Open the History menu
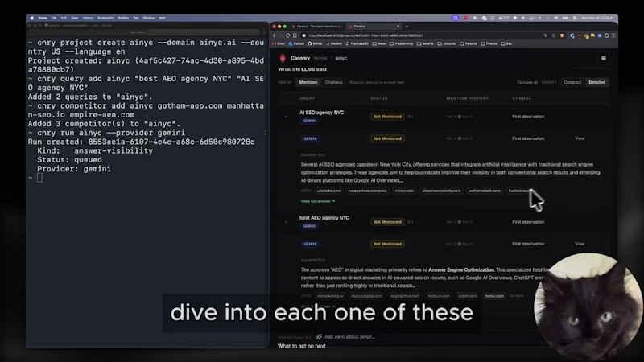Viewport: 644px width, 362px height. (x=88, y=18)
